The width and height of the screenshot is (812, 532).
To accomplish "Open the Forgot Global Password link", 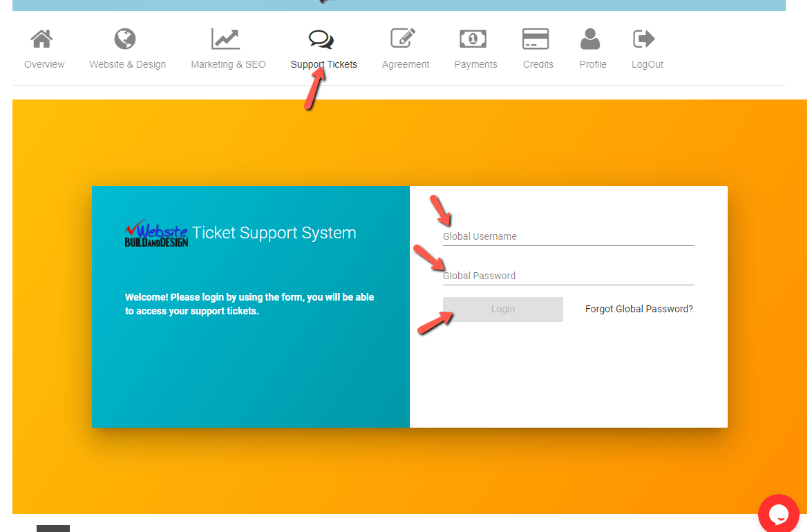I will (639, 309).
